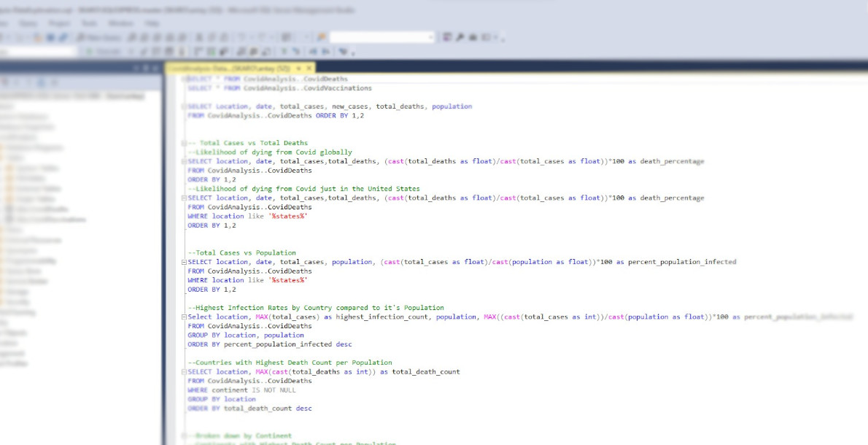
Task: Switch to Results to Text
Action: click(x=241, y=52)
